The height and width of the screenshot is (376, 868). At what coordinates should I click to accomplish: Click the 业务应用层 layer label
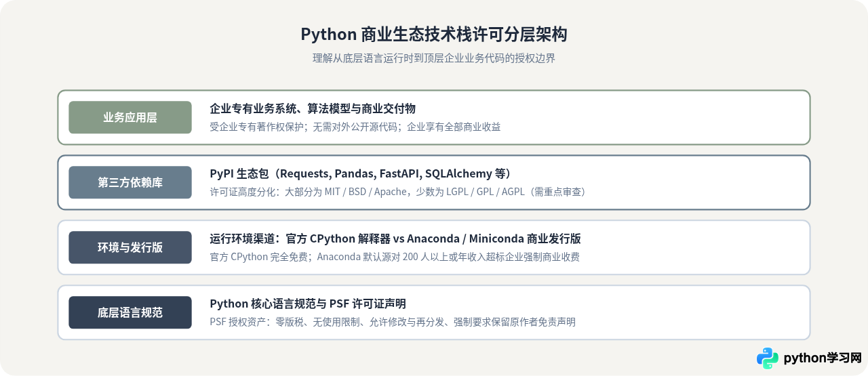(x=130, y=117)
